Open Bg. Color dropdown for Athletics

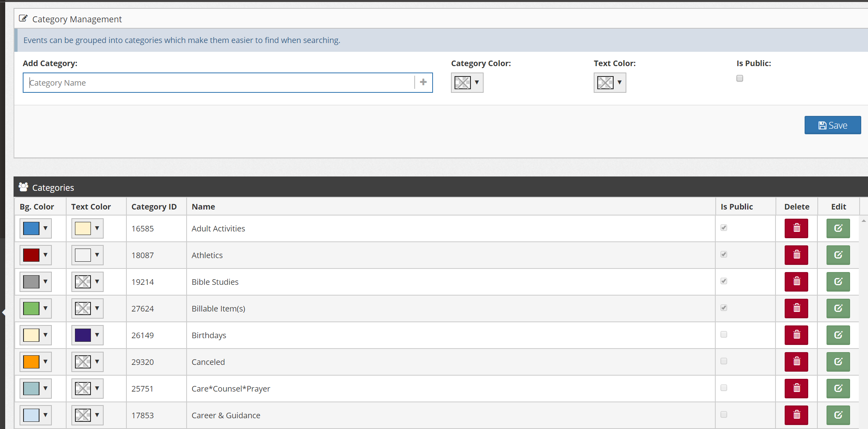(x=35, y=255)
